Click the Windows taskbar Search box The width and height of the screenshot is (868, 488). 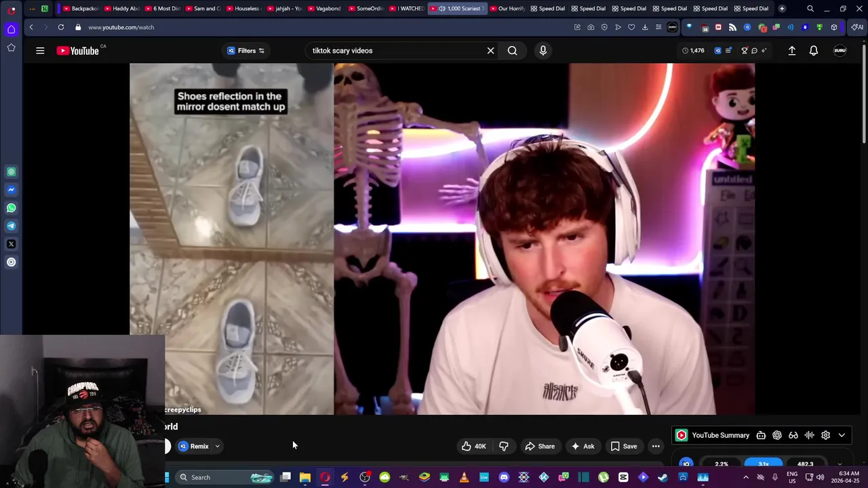tap(224, 477)
